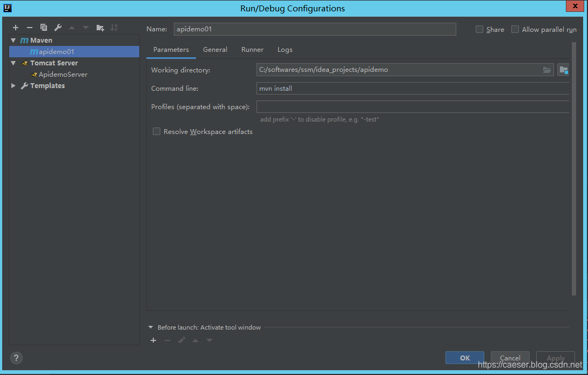Viewport: 588px width, 375px height.
Task: Select the Templates item in the tree
Action: point(48,85)
